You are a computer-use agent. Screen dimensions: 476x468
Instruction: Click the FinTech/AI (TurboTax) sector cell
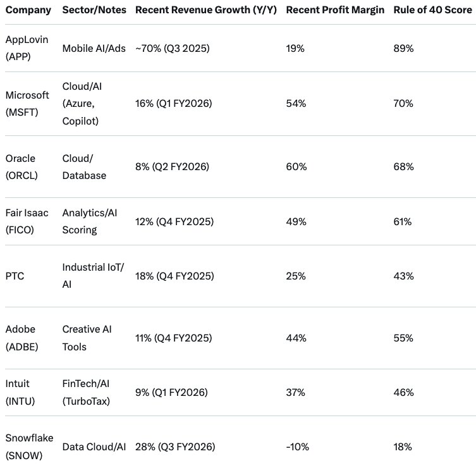coord(86,392)
